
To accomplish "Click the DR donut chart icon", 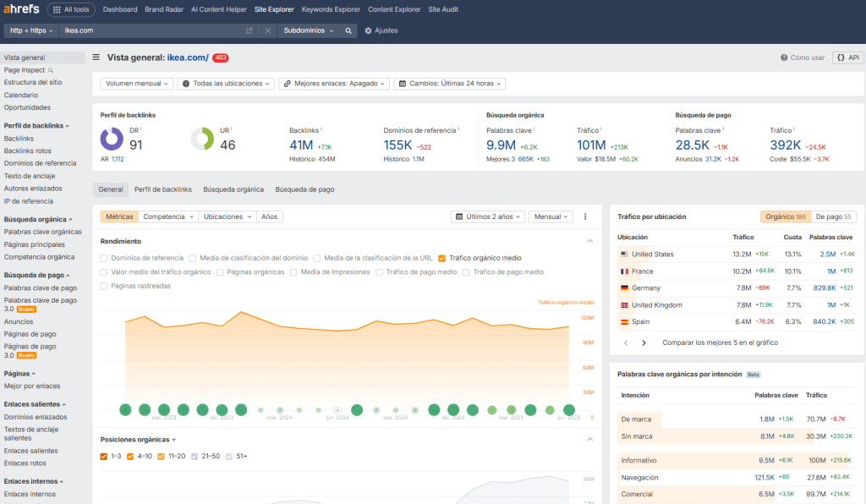I will tap(112, 139).
